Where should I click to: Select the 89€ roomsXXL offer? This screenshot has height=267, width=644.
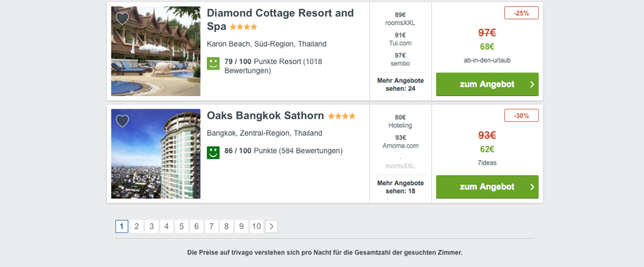tap(401, 18)
